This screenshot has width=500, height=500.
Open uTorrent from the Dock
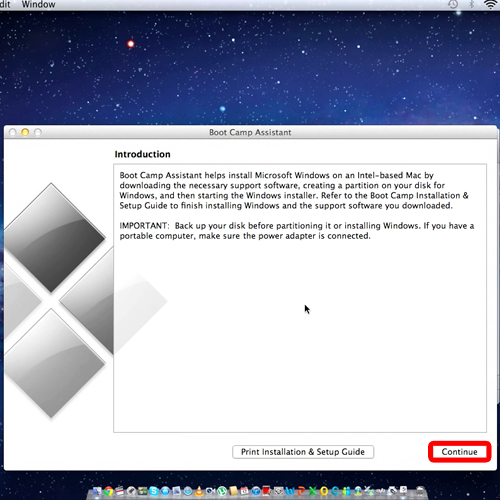[x=222, y=491]
